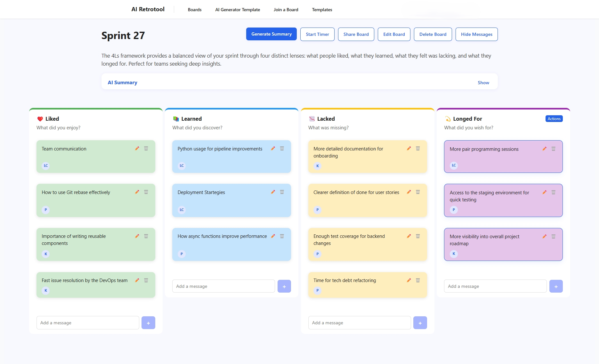Open the Boards nav item
This screenshot has height=364, width=599.
tap(195, 10)
